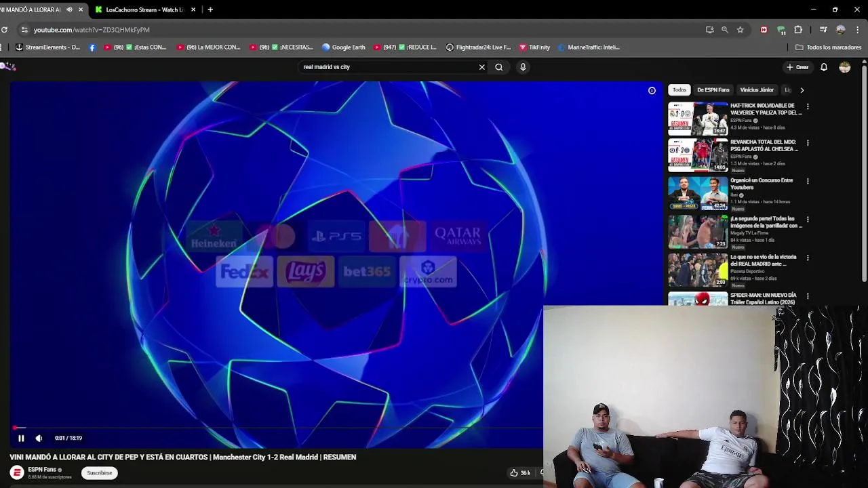
Task: Open the '¡La segunda parte!' video title
Action: tap(766, 222)
